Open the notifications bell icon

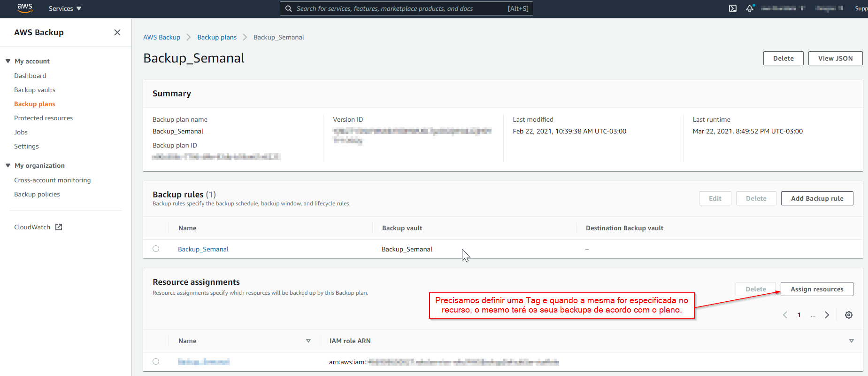point(750,8)
